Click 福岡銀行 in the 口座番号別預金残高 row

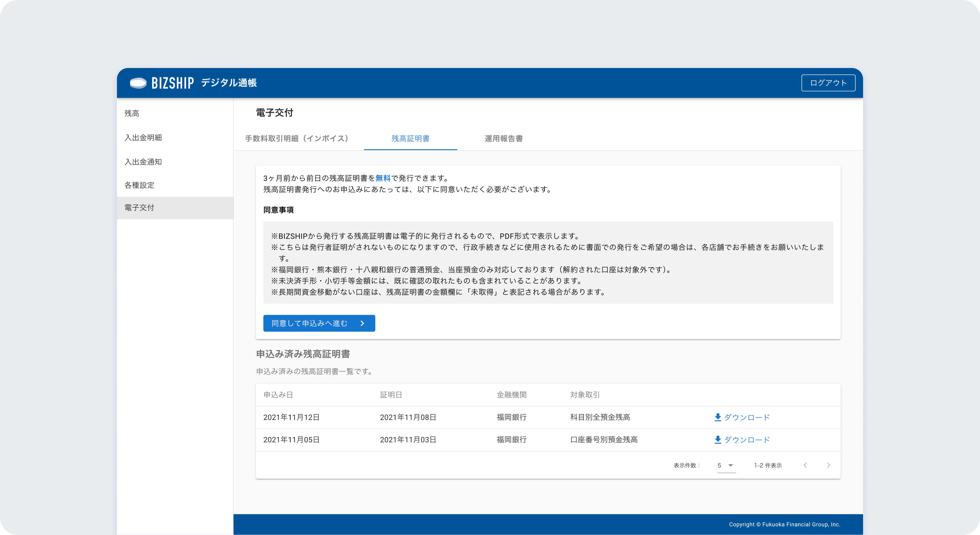click(x=511, y=440)
